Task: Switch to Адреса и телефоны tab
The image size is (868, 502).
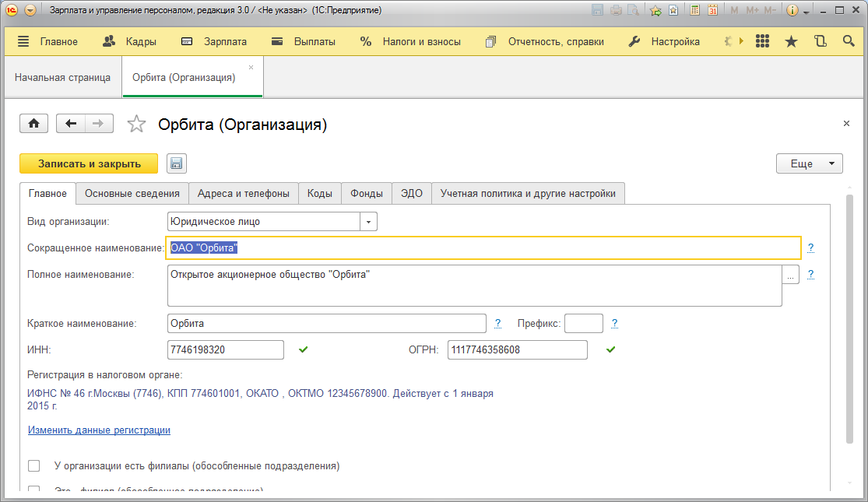Action: point(244,194)
